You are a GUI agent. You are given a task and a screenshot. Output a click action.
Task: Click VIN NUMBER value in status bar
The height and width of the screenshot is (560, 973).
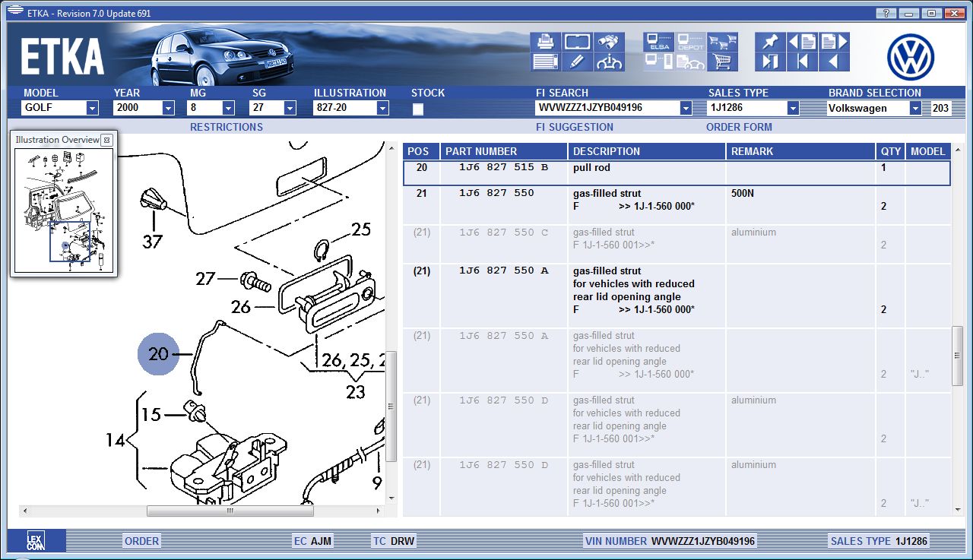coord(703,541)
